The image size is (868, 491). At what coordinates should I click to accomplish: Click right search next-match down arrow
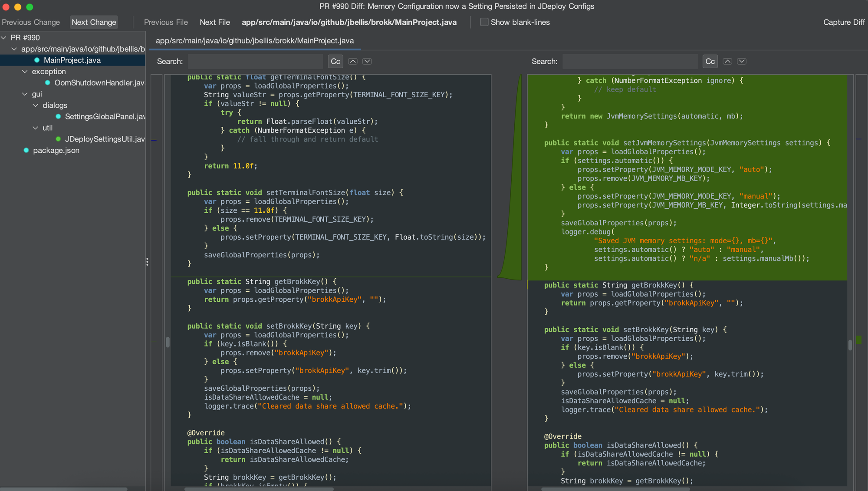(742, 61)
